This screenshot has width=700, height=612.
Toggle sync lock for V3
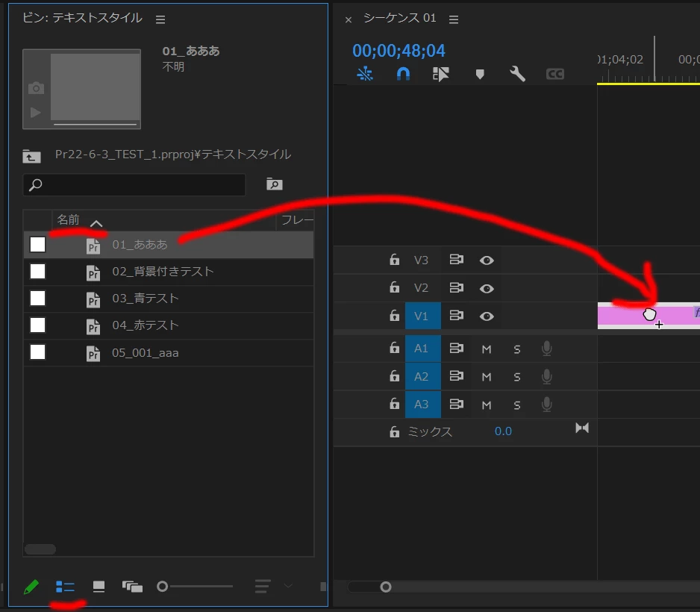tap(456, 259)
